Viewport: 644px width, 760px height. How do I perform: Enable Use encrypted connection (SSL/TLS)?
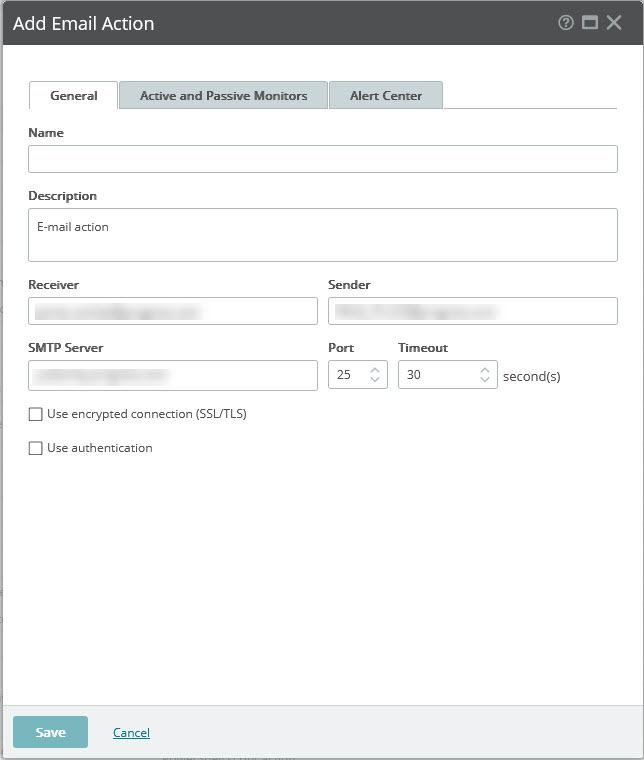point(35,414)
